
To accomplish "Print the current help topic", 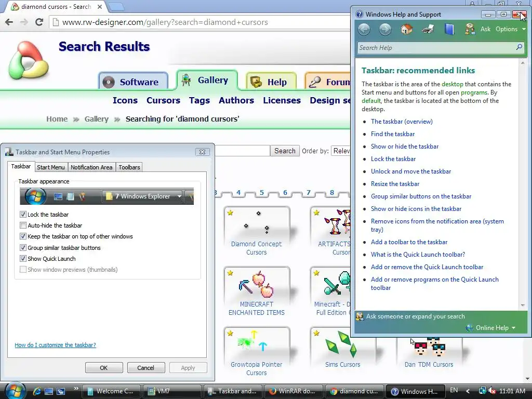I will 428,29.
